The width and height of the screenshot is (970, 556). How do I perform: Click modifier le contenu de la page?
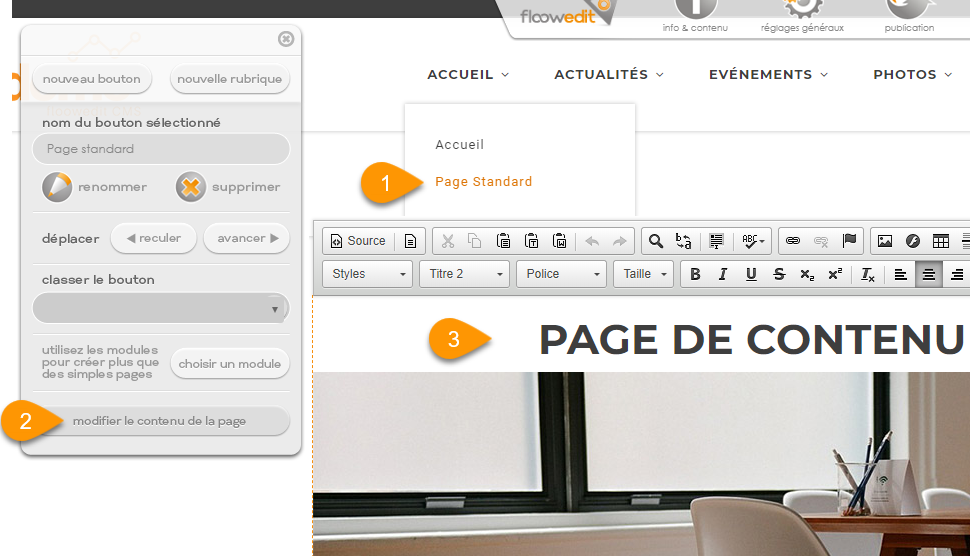point(160,421)
